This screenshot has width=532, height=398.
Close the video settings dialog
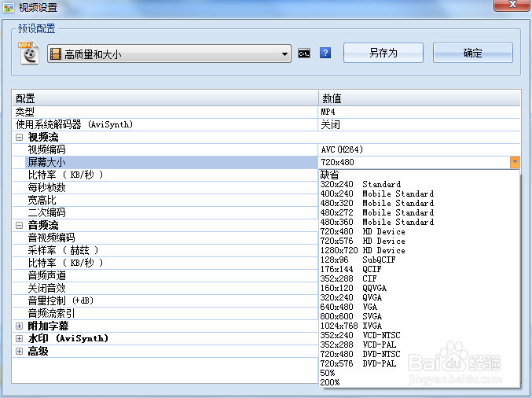coord(512,5)
